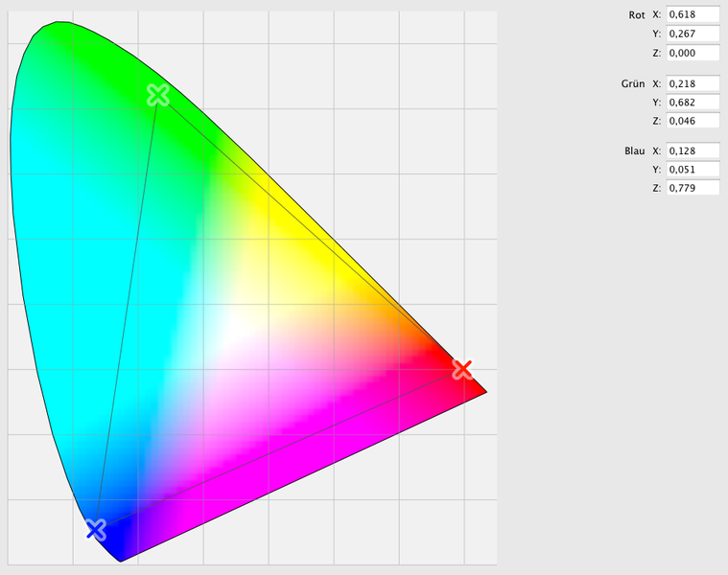728x575 pixels.
Task: Click the gamut line between green and blue markers
Action: pyautogui.click(x=127, y=311)
